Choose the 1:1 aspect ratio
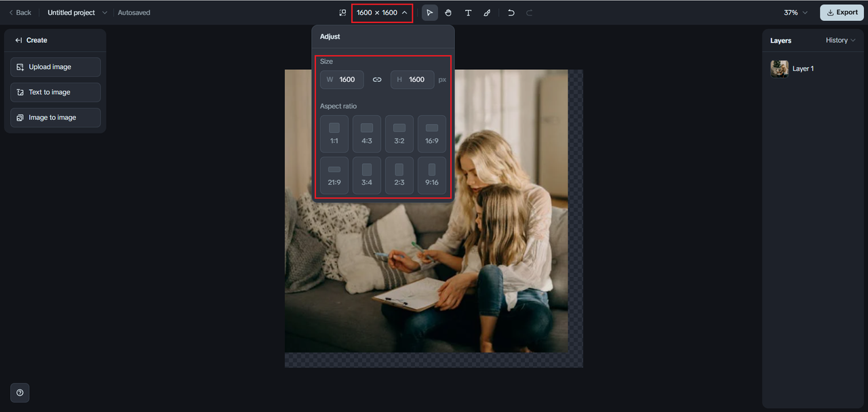This screenshot has height=412, width=868. [x=334, y=133]
